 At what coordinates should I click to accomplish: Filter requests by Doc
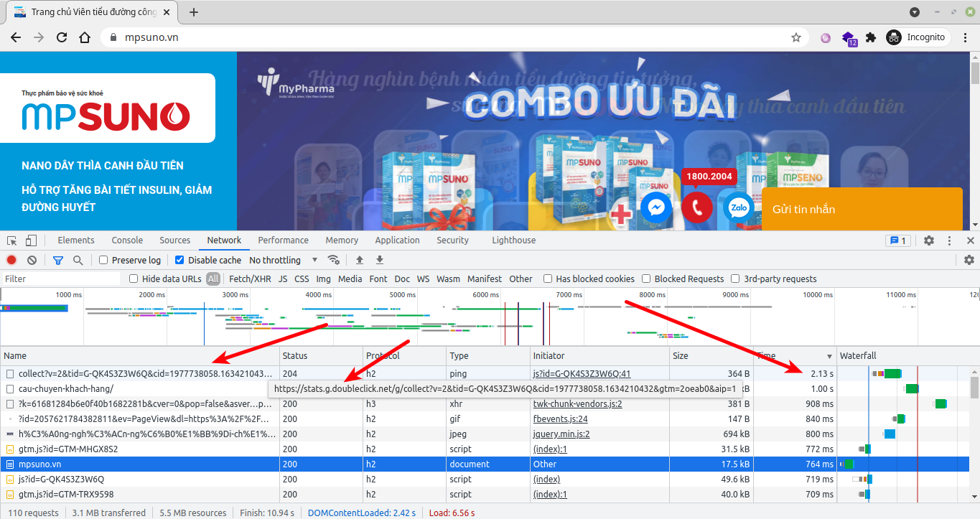click(x=402, y=279)
